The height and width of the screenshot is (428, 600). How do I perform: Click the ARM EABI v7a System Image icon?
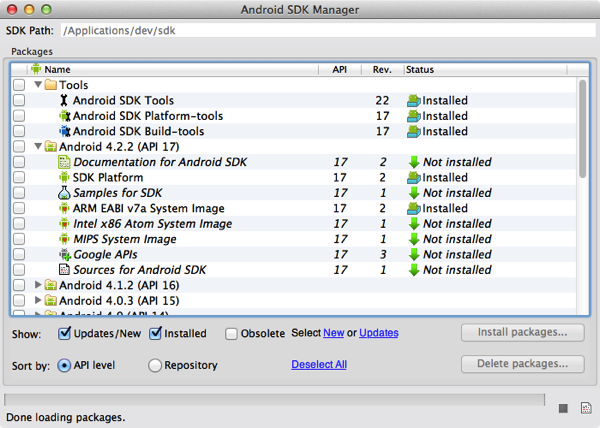click(64, 208)
